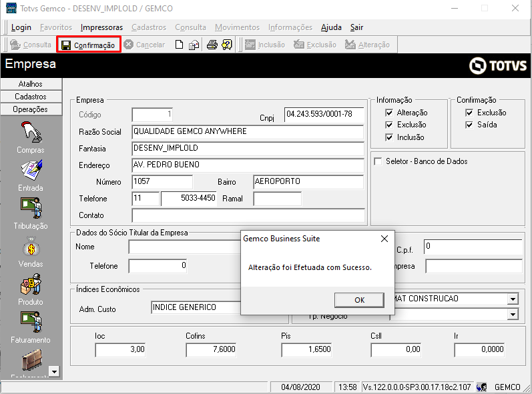Click the Cnpj input field
This screenshot has width=532, height=394.
324,114
